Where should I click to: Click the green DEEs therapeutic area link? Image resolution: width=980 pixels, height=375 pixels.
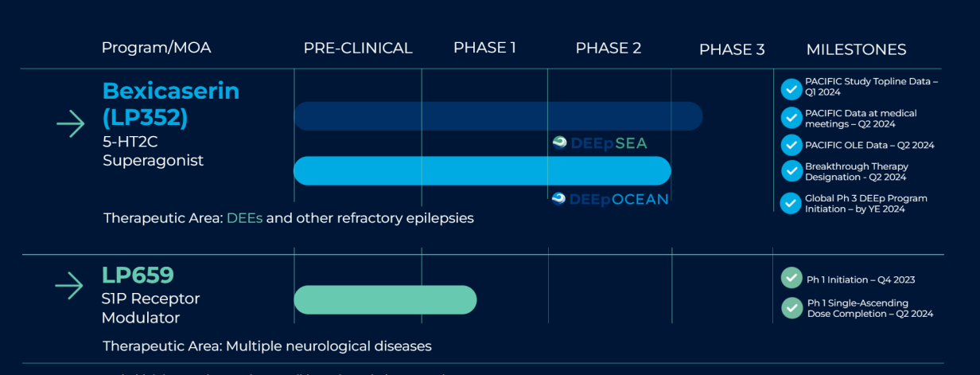(243, 218)
